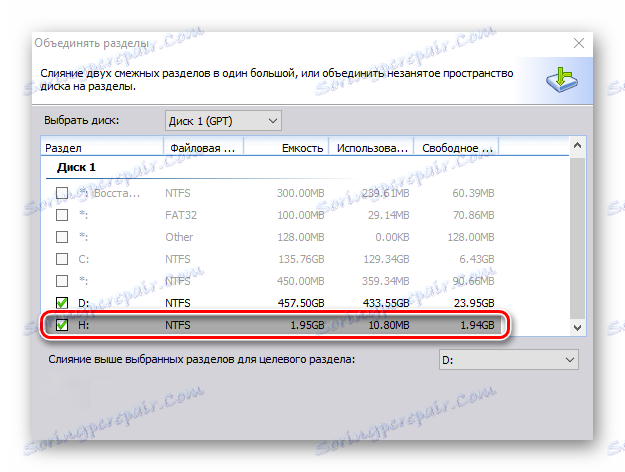Click the list scrollbar down arrow
The width and height of the screenshot is (625, 472).
click(x=577, y=328)
